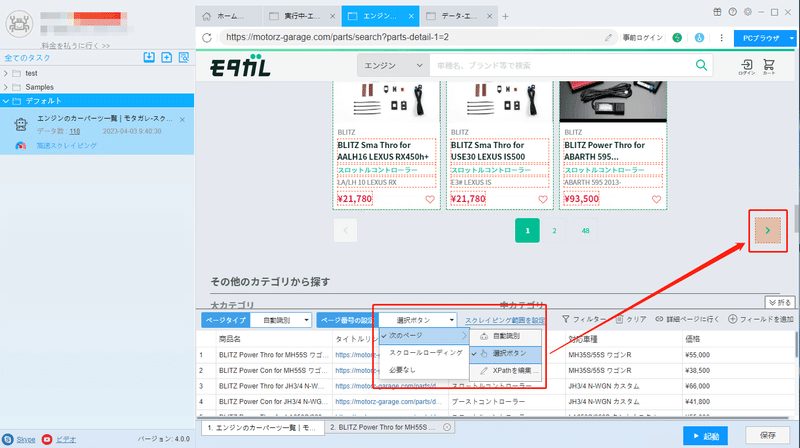Click the 料金を払うに行く link
This screenshot has height=448, width=800.
(x=76, y=45)
